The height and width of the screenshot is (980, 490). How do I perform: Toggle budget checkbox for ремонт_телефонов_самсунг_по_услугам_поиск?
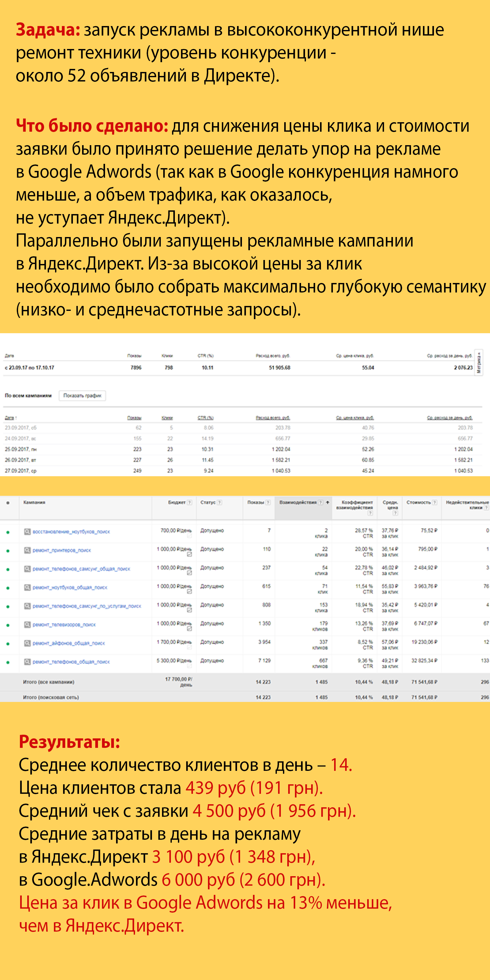[190, 611]
